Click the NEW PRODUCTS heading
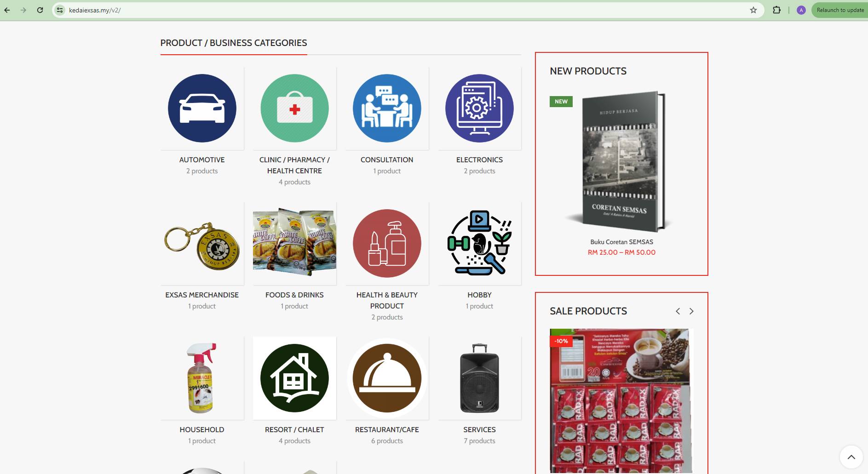The width and height of the screenshot is (868, 474). [588, 71]
